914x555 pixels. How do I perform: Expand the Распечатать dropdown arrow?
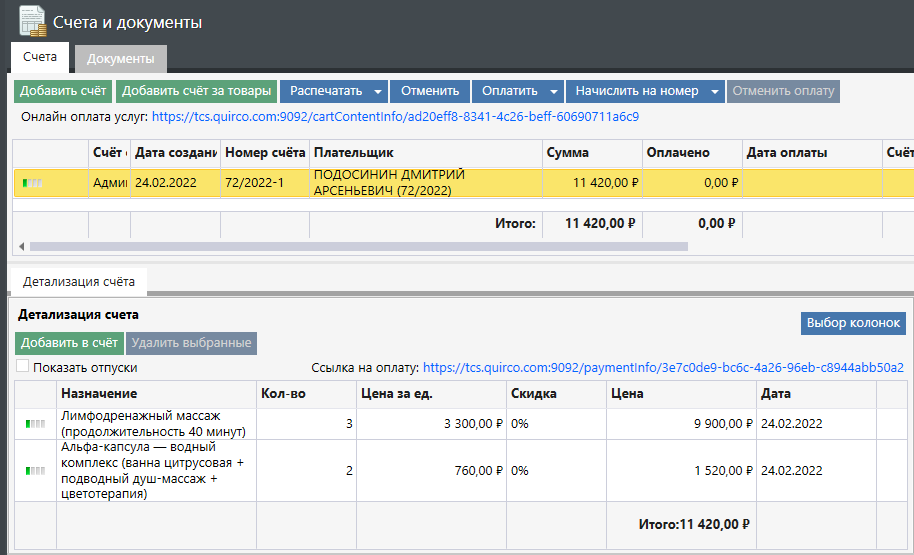[377, 91]
